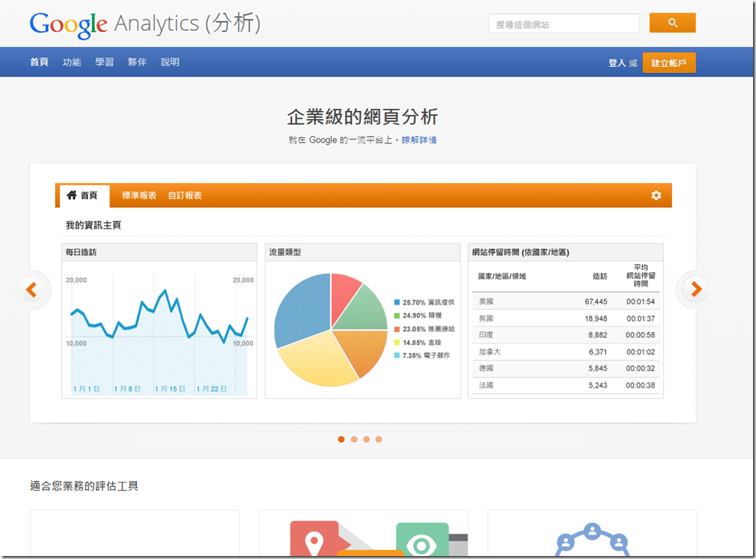Click the 加拿大 table row label
Viewport: 756px width, 559px height.
point(489,352)
